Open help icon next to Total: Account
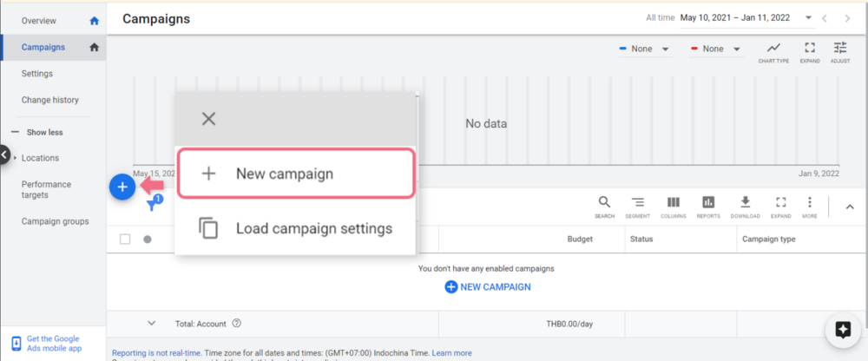The width and height of the screenshot is (868, 361). (236, 324)
